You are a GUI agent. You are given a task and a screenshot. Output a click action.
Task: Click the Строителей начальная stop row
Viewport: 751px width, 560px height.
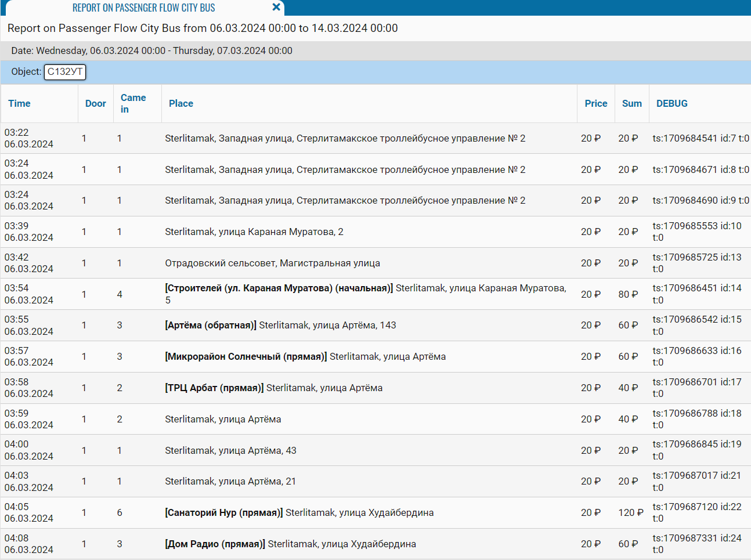tap(279, 288)
